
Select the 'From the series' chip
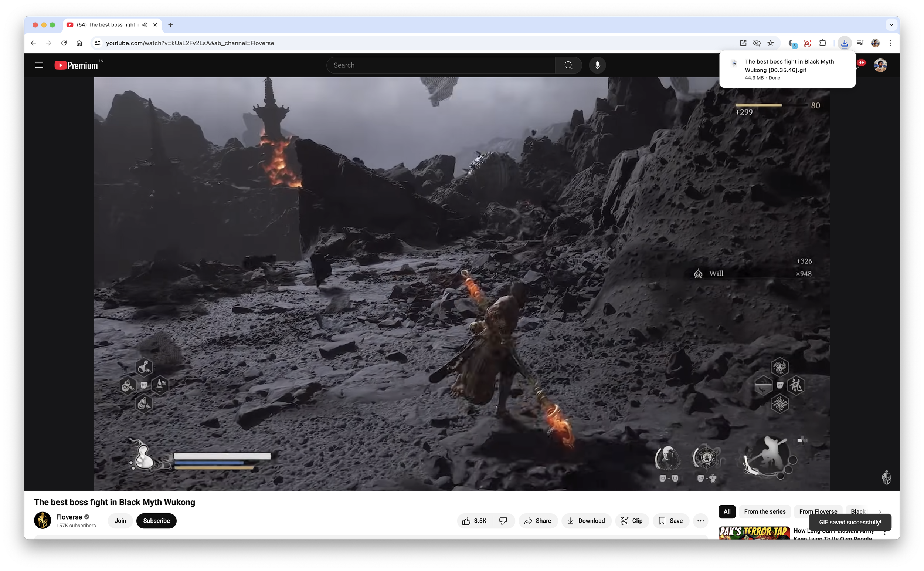click(x=765, y=511)
